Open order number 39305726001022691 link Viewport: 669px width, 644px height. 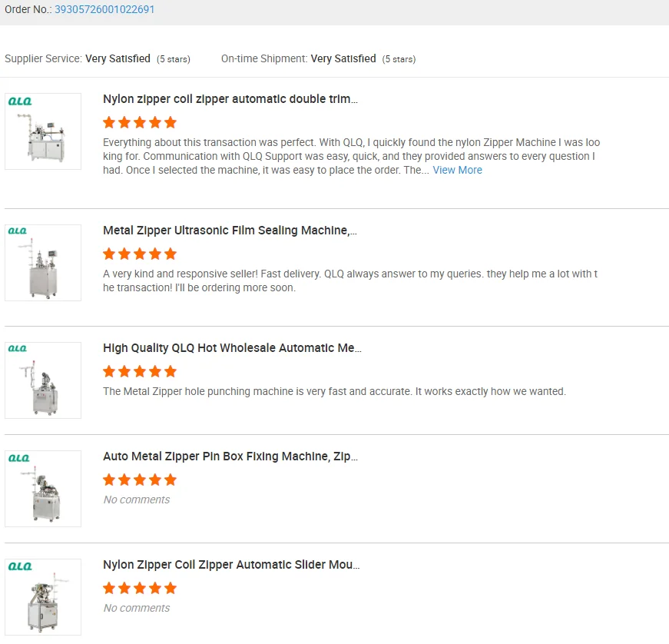coord(104,10)
